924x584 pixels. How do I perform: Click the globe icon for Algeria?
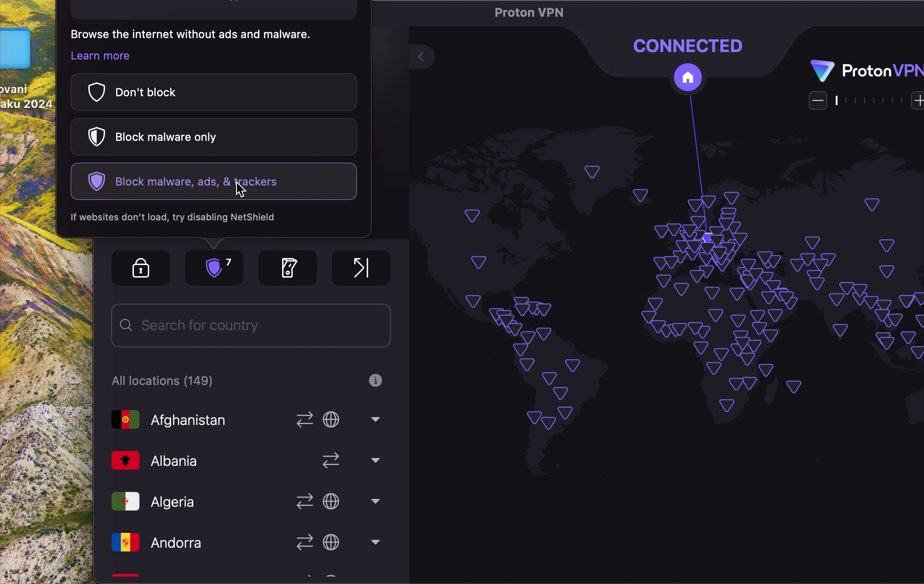point(331,502)
